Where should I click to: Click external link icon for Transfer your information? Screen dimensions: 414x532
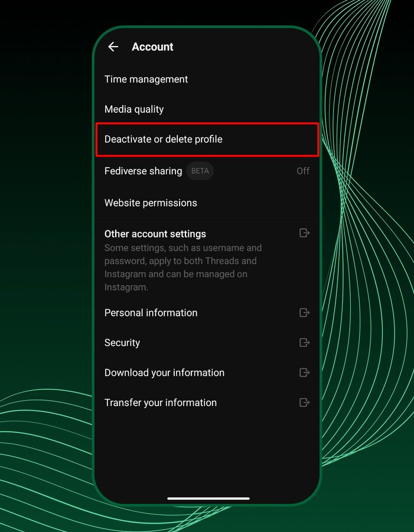click(x=304, y=403)
